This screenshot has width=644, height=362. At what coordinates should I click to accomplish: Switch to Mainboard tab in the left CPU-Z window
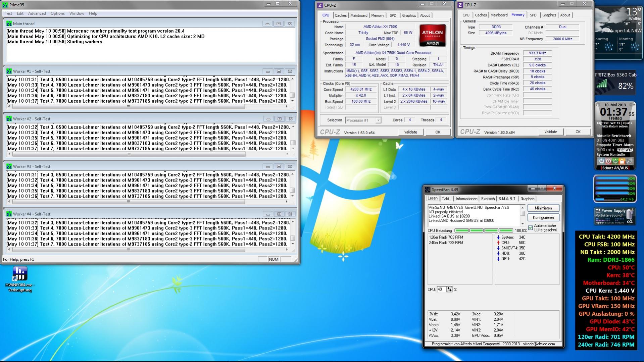(359, 15)
